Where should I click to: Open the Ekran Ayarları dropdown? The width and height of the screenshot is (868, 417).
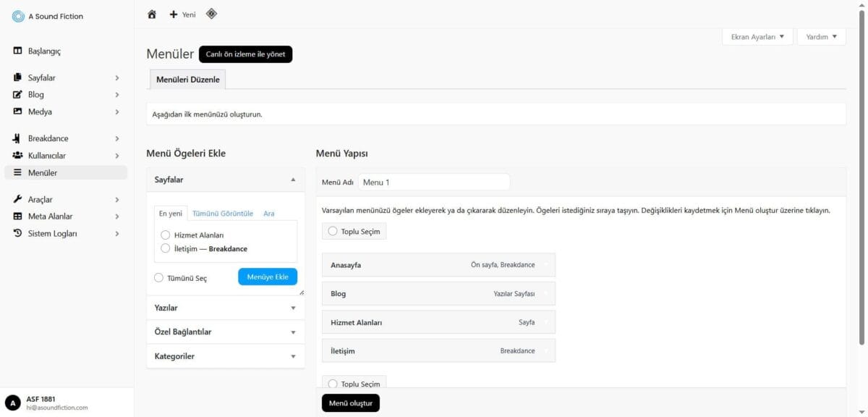(757, 37)
